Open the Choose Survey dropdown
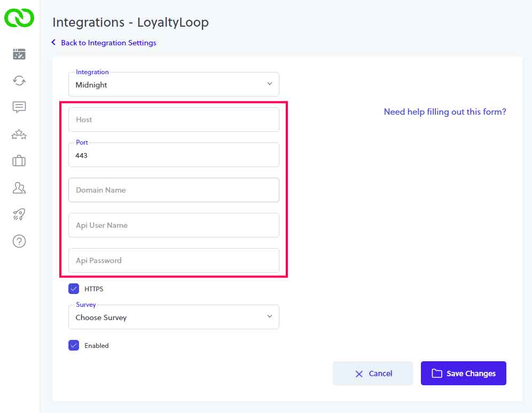The width and height of the screenshot is (532, 413). pos(174,317)
